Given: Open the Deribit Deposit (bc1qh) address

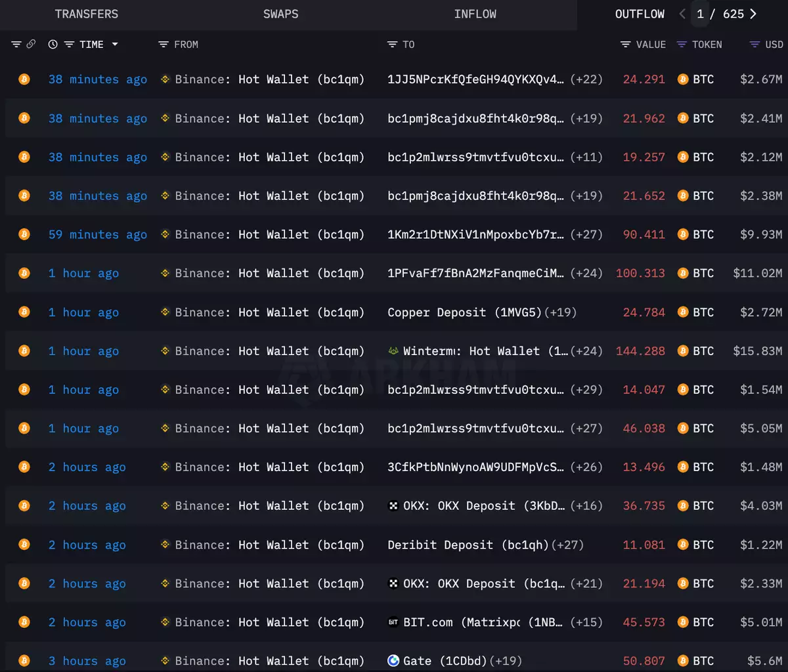Looking at the screenshot, I should pos(468,545).
